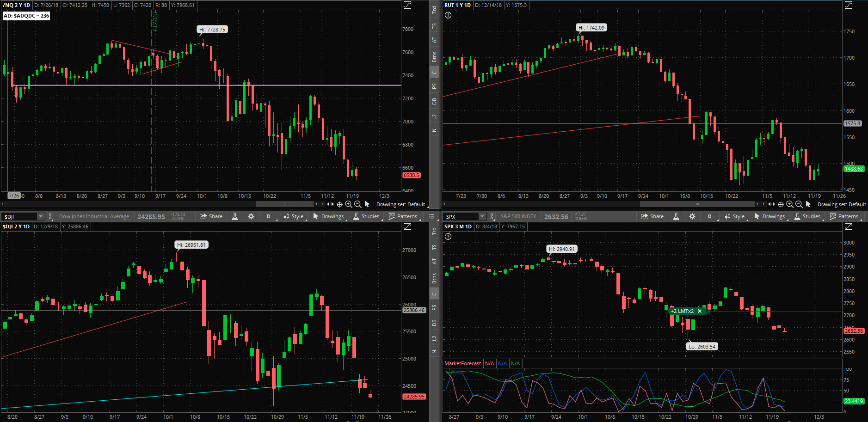868x422 pixels.
Task: Open the Drawings menu in SPX toolbar
Action: [770, 216]
